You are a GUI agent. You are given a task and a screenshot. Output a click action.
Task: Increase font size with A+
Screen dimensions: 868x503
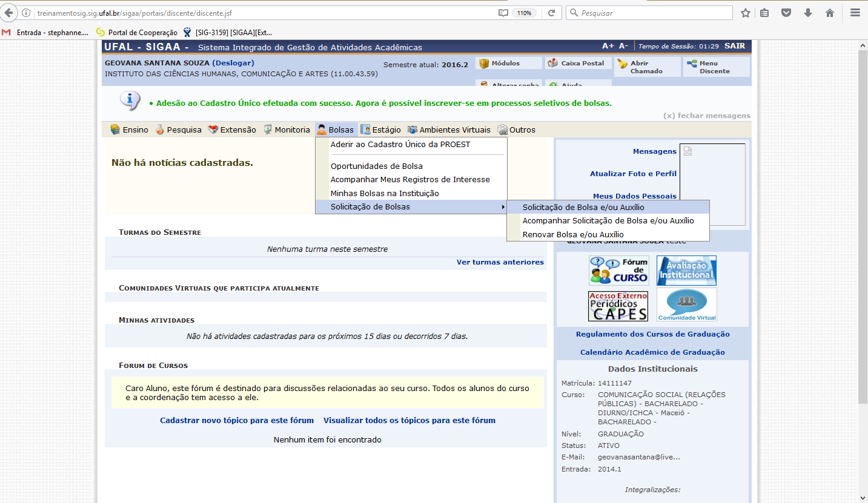pos(608,47)
